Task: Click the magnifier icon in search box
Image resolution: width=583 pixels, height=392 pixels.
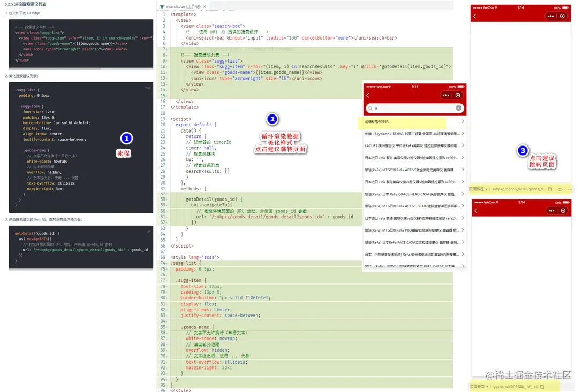Action: 370,108
